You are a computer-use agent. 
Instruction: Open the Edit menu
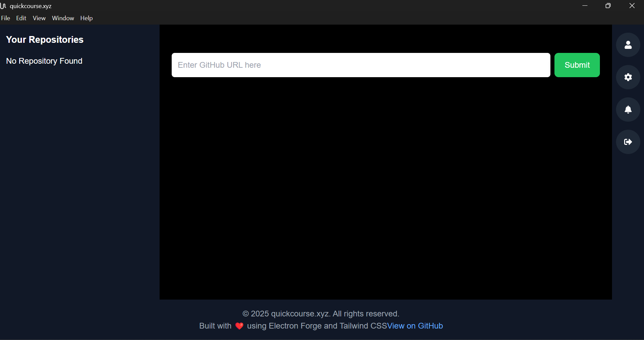tap(21, 18)
